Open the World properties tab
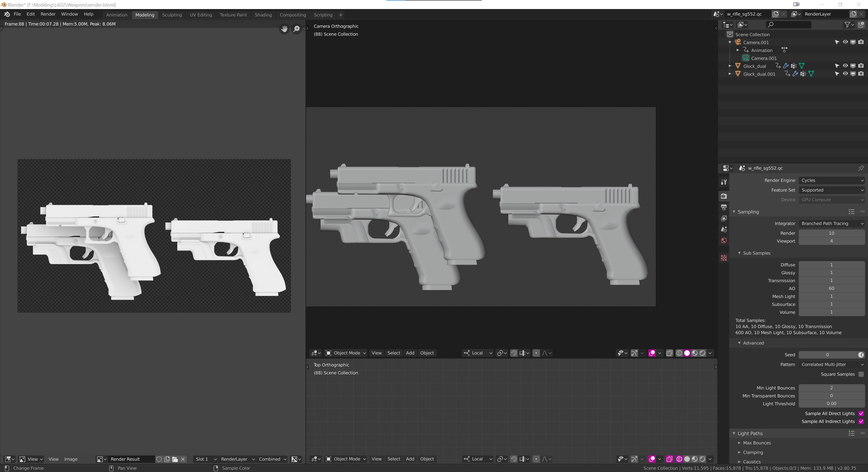 (724, 240)
